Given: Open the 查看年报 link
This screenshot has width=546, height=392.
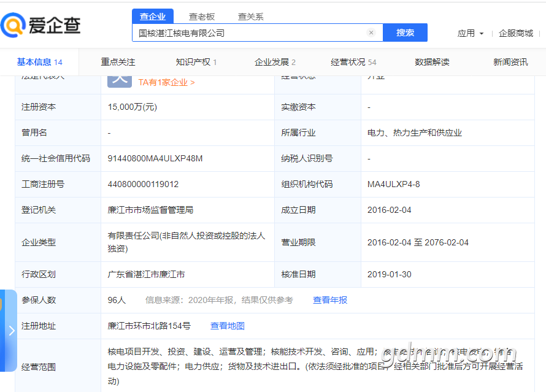Looking at the screenshot, I should pos(330,300).
